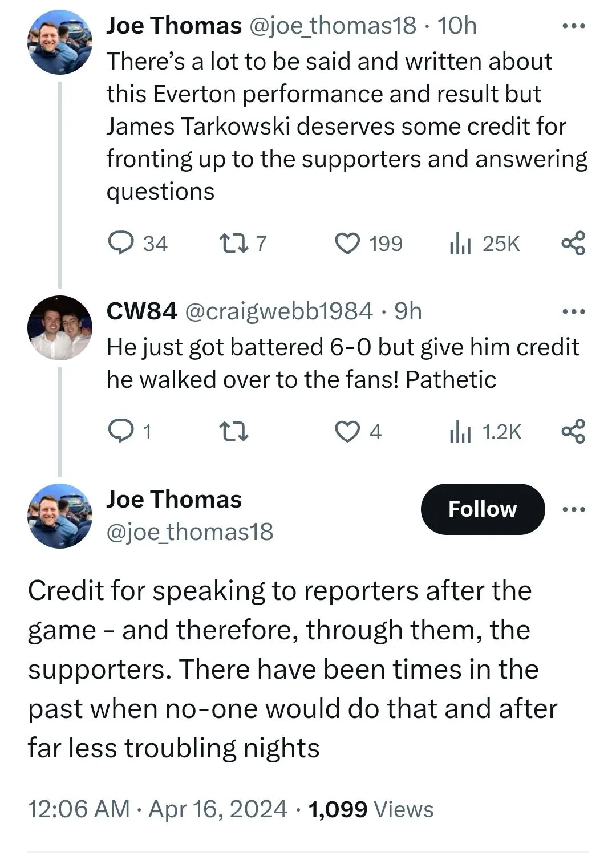616x860 pixels.
Task: Follow Joe Thomas
Action: (483, 509)
